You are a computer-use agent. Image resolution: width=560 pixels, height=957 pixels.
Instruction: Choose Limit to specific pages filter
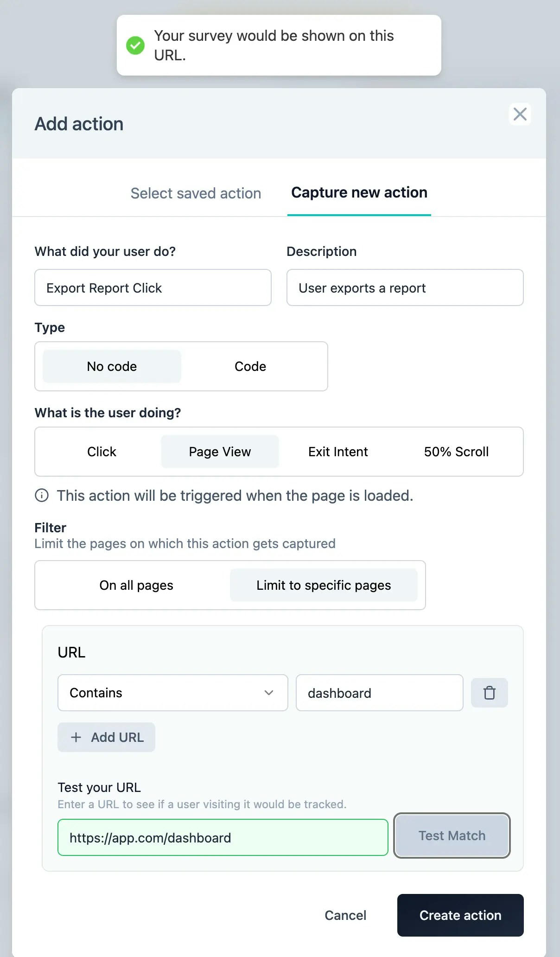324,585
